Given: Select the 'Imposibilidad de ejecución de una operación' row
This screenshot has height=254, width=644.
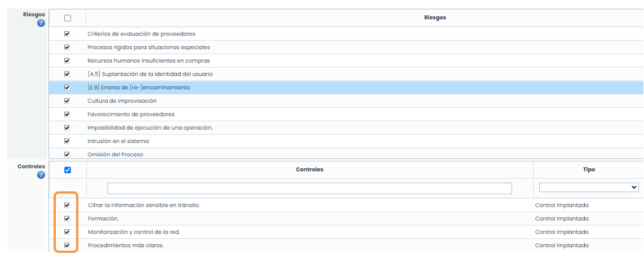Looking at the screenshot, I should point(150,128).
